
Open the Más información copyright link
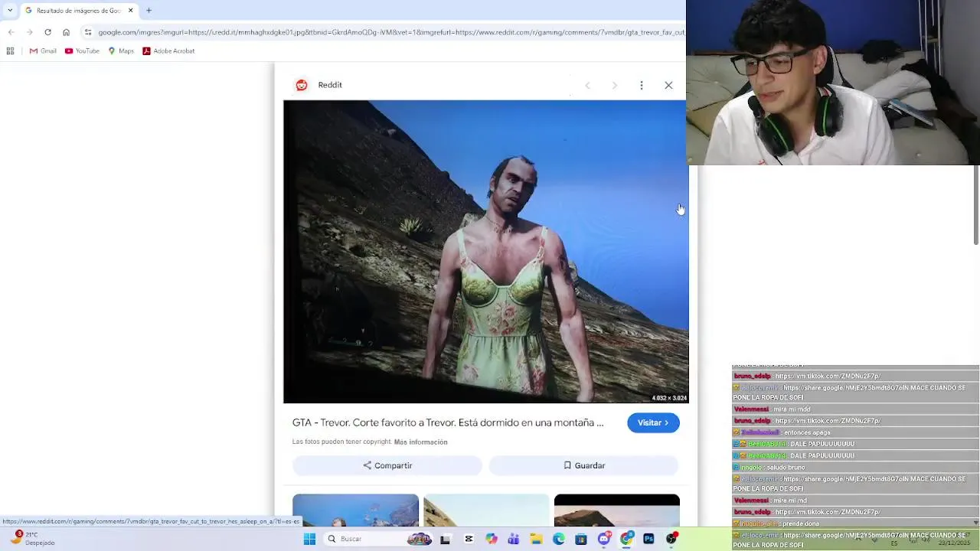click(x=420, y=442)
